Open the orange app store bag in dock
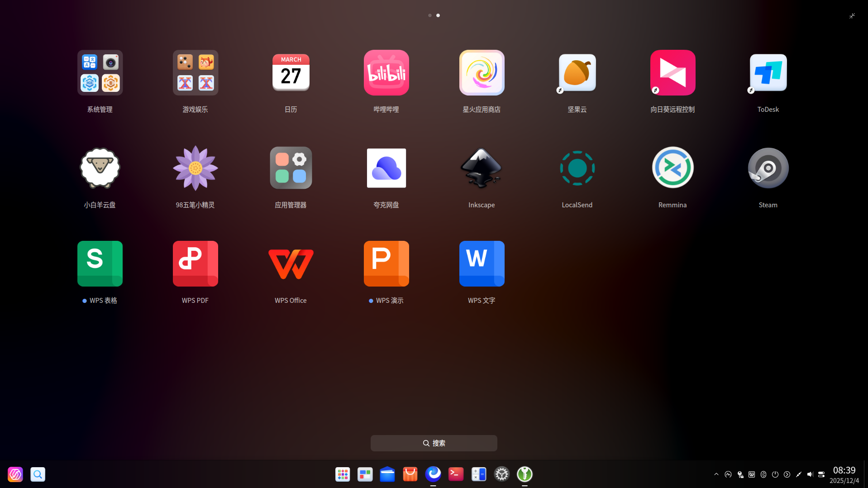This screenshot has width=868, height=488. pyautogui.click(x=410, y=474)
